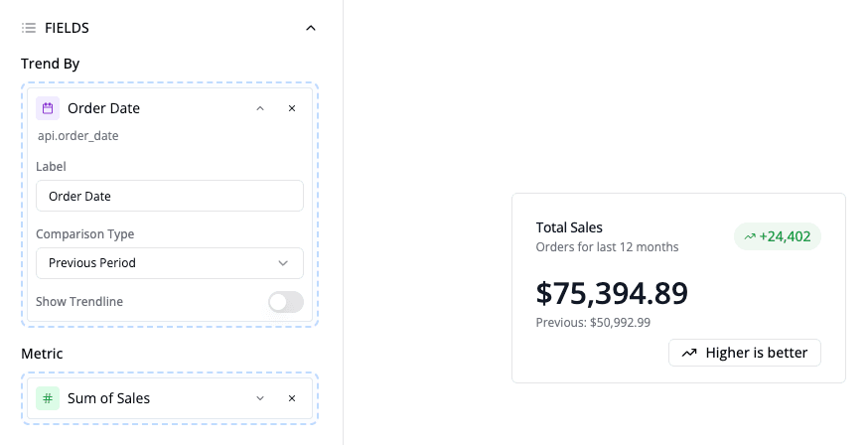The height and width of the screenshot is (445, 868).
Task: Click the trend arrow icon in Higher is better
Action: [689, 353]
